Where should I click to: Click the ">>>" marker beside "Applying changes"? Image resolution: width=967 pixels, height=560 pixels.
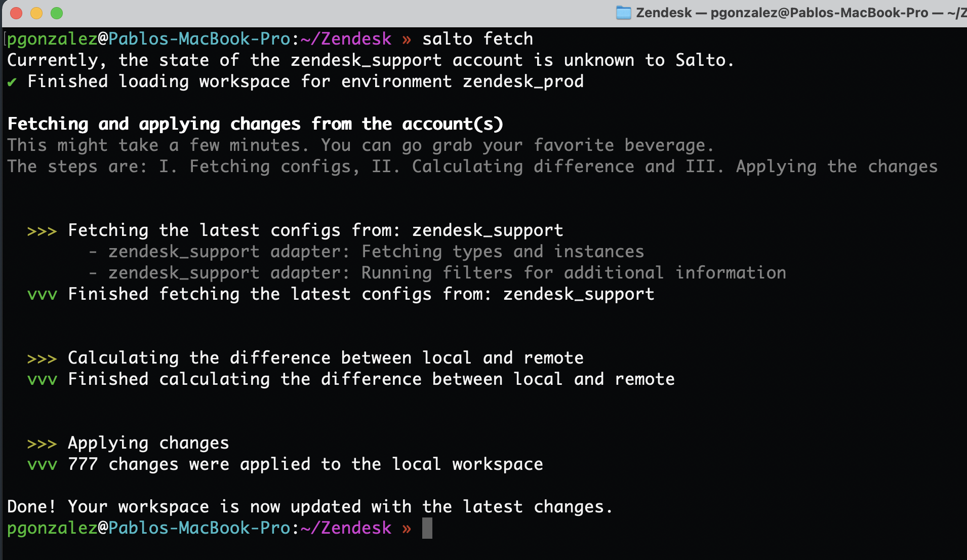[42, 444]
